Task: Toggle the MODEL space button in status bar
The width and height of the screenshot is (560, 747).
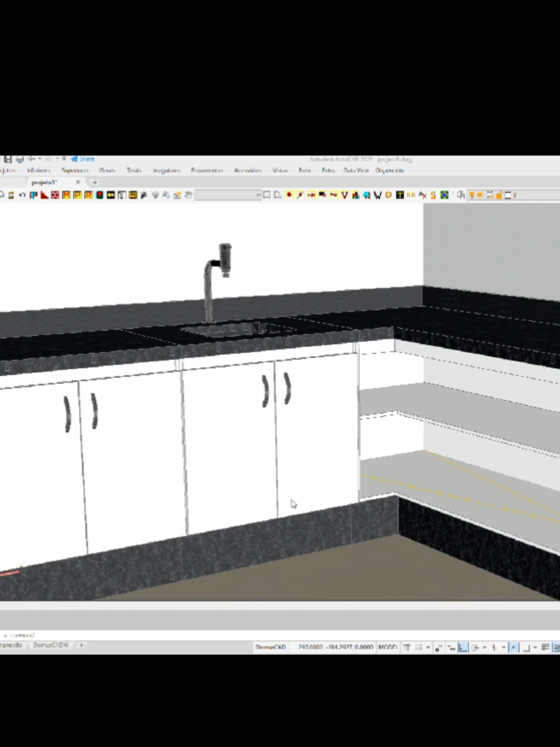Action: [x=388, y=647]
